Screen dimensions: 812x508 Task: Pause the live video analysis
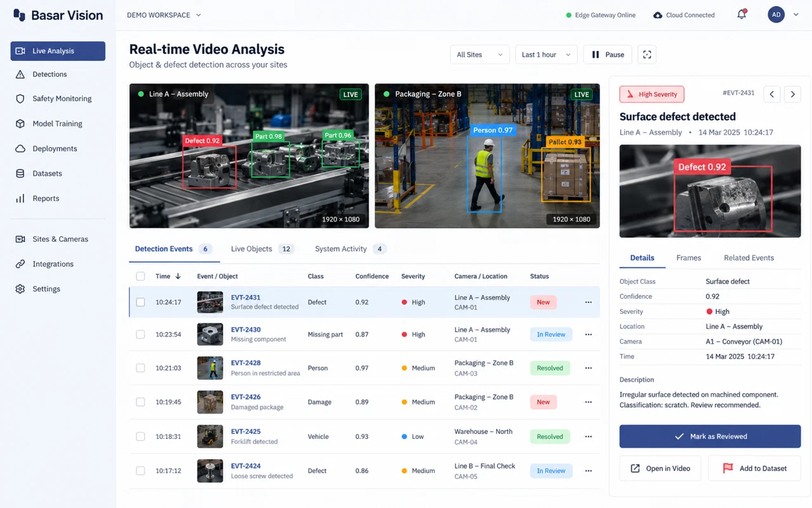[608, 55]
